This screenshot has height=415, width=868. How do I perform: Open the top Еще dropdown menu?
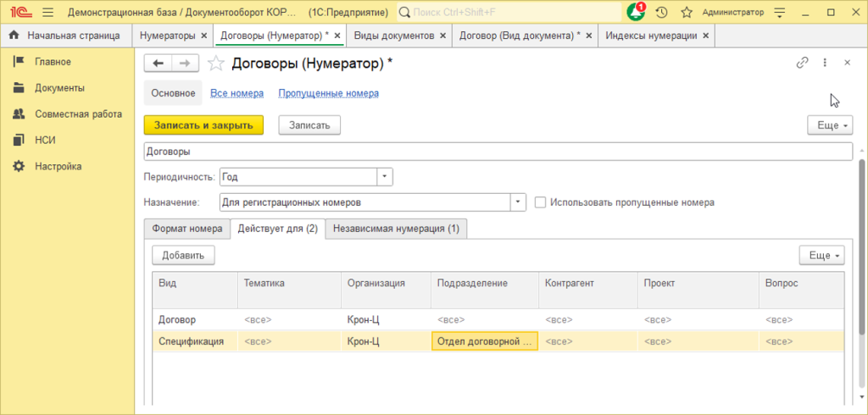pos(829,125)
